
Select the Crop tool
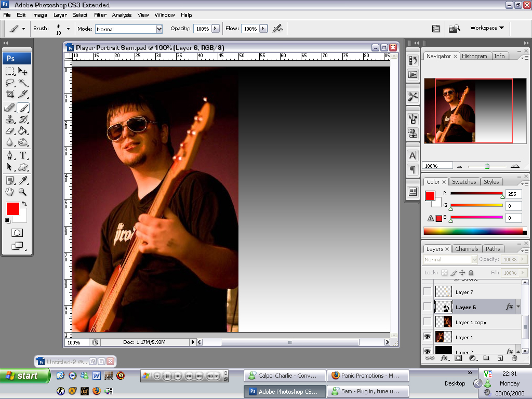[10, 94]
